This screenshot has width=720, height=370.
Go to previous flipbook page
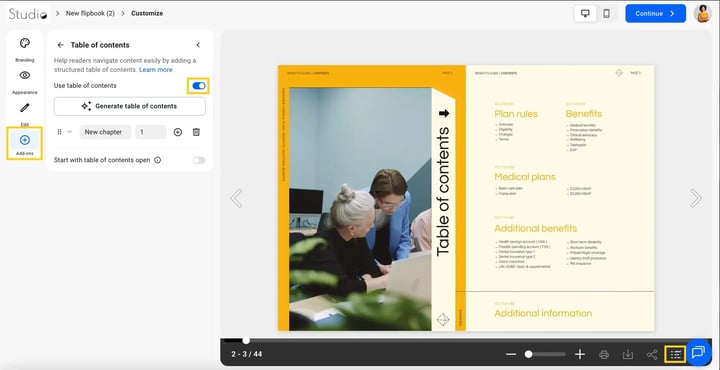[236, 198]
